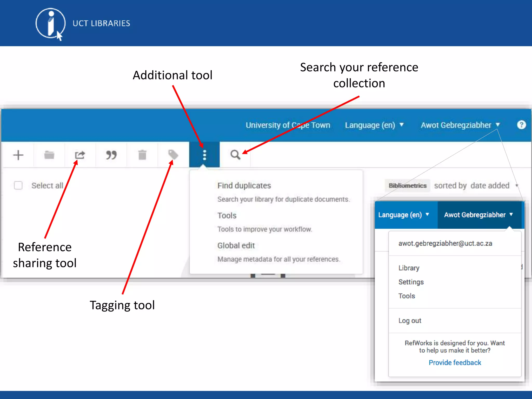Click the magnifier search icon
The height and width of the screenshot is (399, 532).
click(x=235, y=155)
